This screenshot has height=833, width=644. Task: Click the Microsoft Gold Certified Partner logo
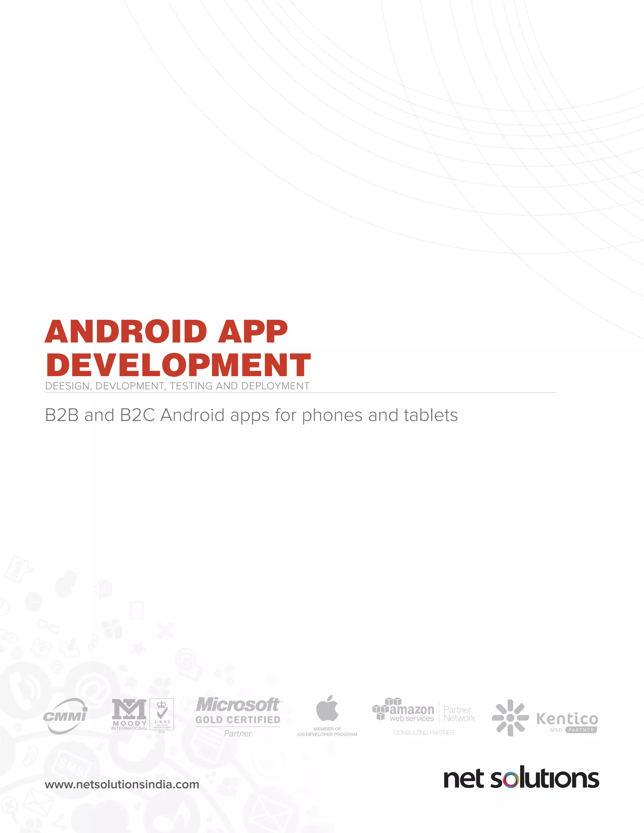point(238,716)
